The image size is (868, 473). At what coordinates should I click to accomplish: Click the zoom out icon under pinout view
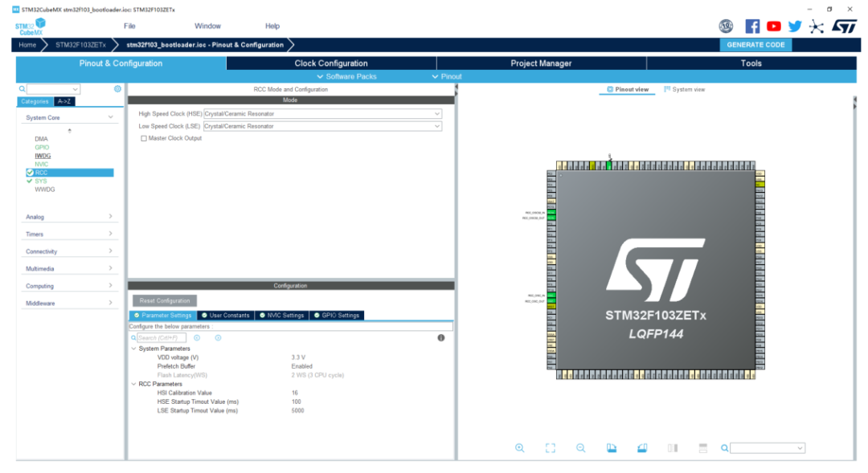pyautogui.click(x=581, y=448)
